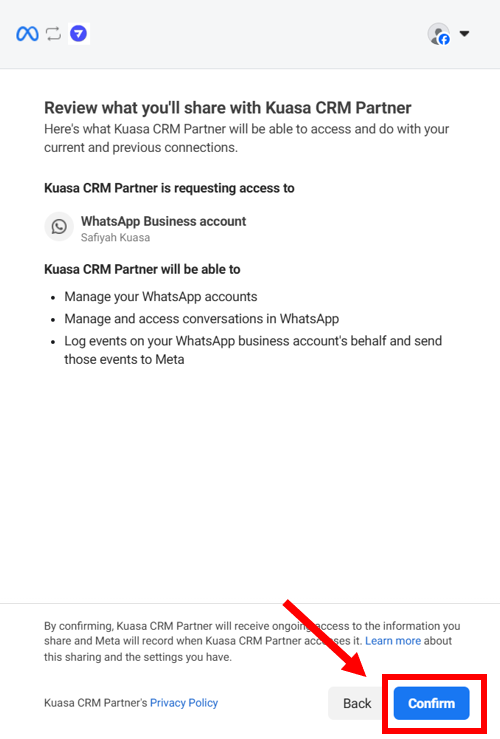Screen dimensions: 500x739
Task: Click the purple Kuasa CRM app icon
Action: click(x=79, y=34)
